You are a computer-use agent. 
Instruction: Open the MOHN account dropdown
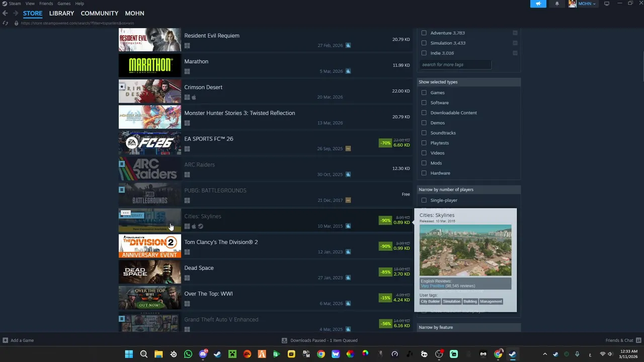[x=587, y=4]
